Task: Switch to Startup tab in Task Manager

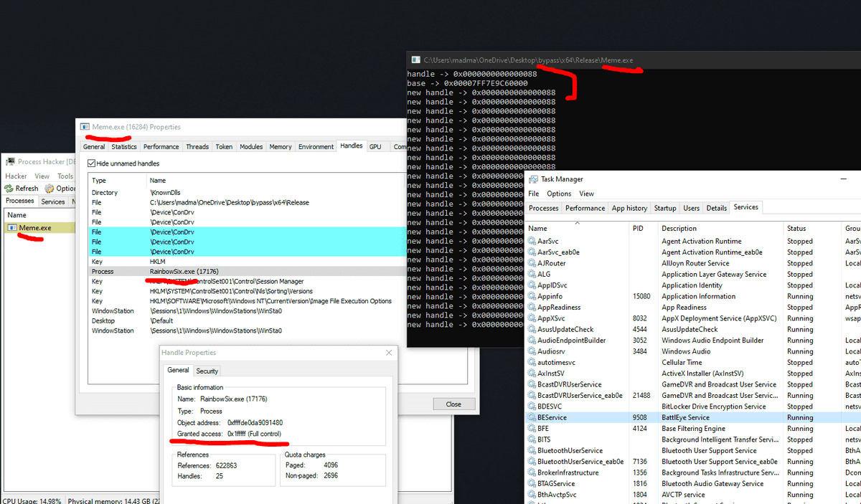Action: point(665,208)
